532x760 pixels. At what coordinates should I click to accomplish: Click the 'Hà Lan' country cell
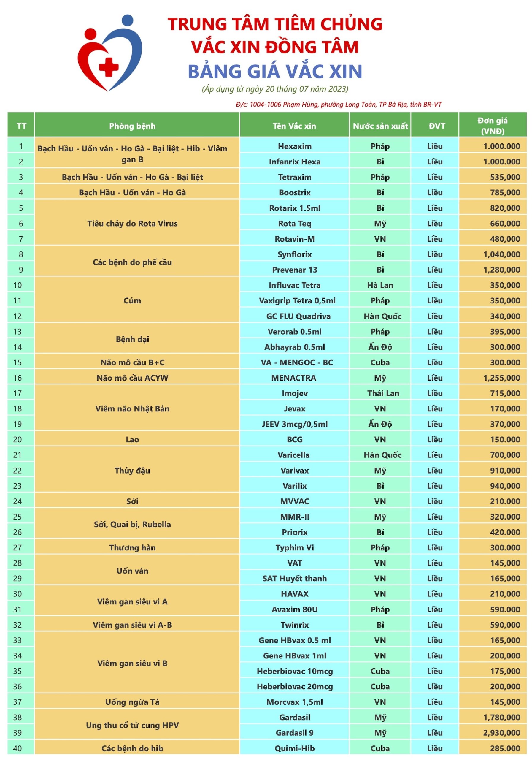coord(380,285)
